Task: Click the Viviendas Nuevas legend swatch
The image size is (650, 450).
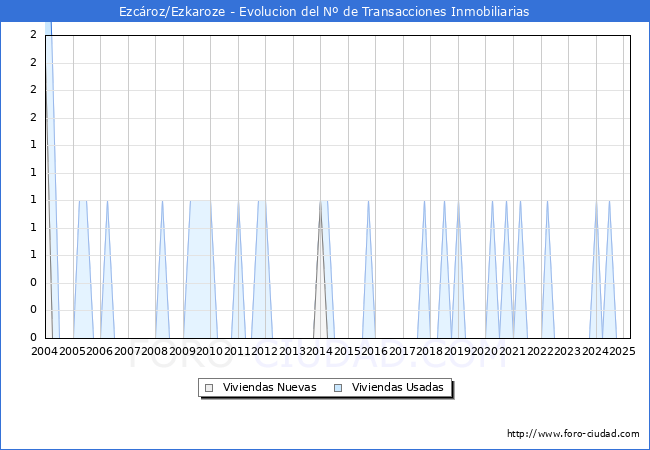Action: [209, 388]
